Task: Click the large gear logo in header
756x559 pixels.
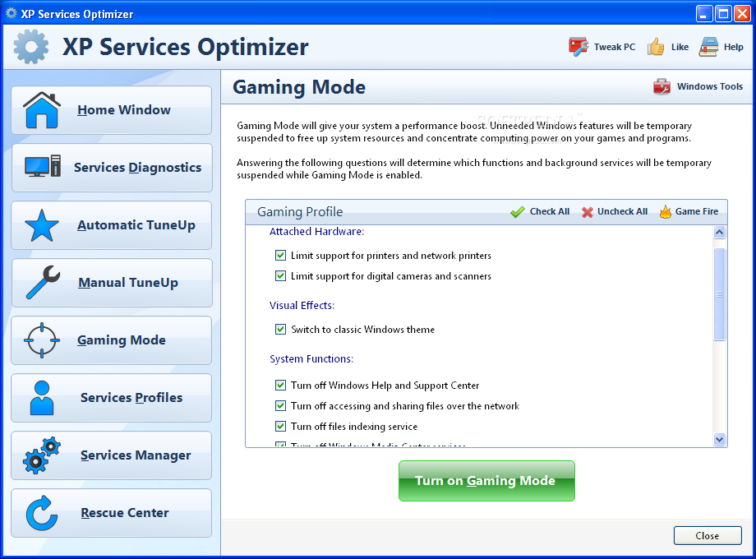Action: point(31,47)
